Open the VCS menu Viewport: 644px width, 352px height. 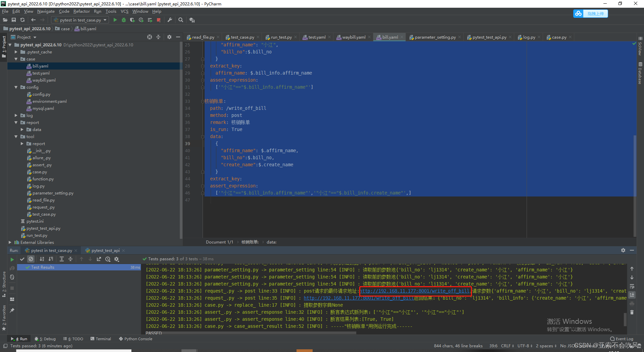point(124,11)
